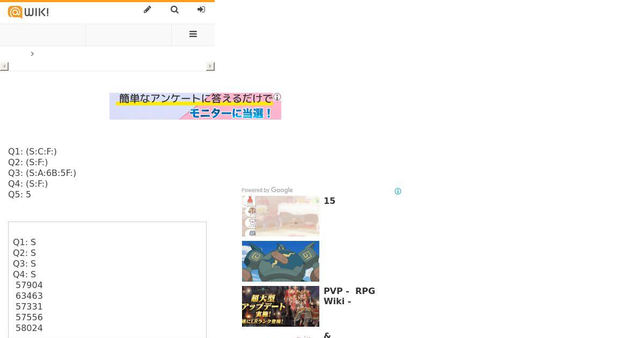Click the banner ad info icon
This screenshot has height=338, width=644.
(277, 97)
